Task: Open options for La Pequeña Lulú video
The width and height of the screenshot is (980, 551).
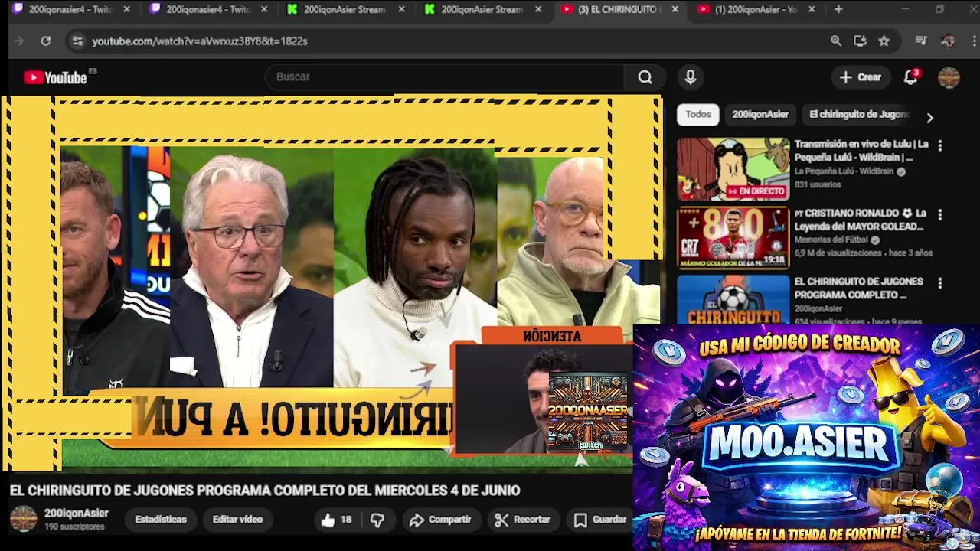Action: pyautogui.click(x=940, y=145)
